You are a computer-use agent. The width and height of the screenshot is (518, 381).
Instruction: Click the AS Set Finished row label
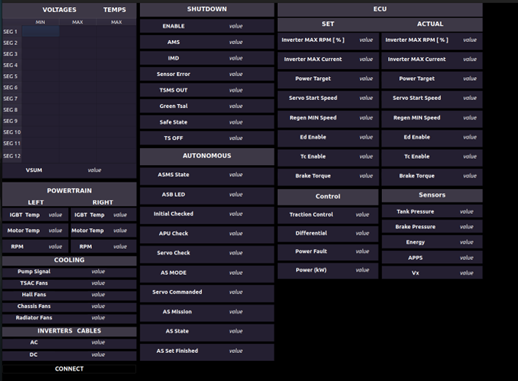(177, 351)
